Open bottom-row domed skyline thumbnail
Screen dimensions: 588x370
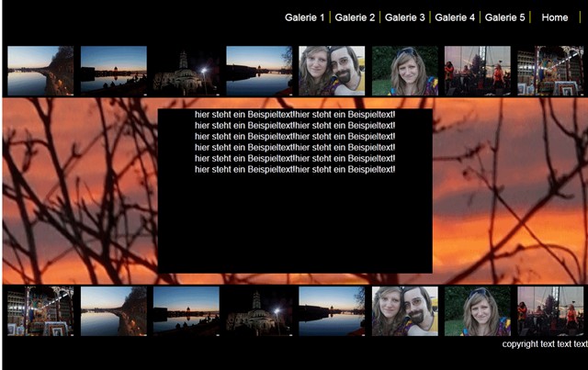pyautogui.click(x=187, y=311)
